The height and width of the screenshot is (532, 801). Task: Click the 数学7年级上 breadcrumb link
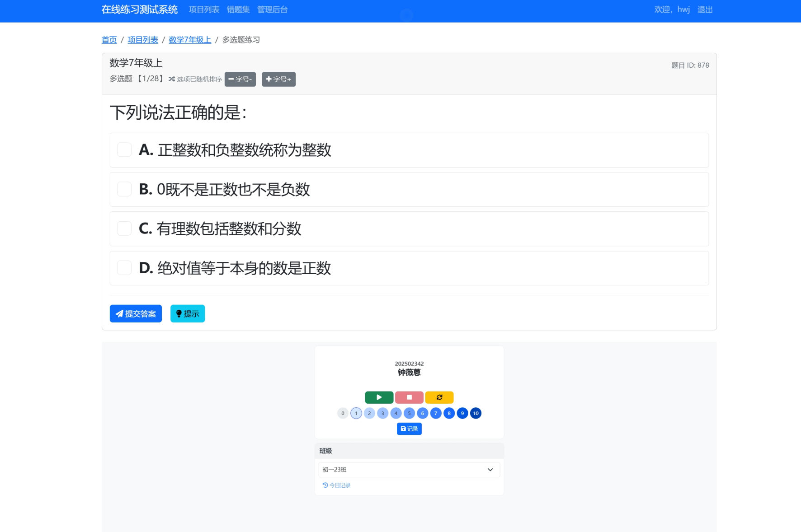[190, 40]
